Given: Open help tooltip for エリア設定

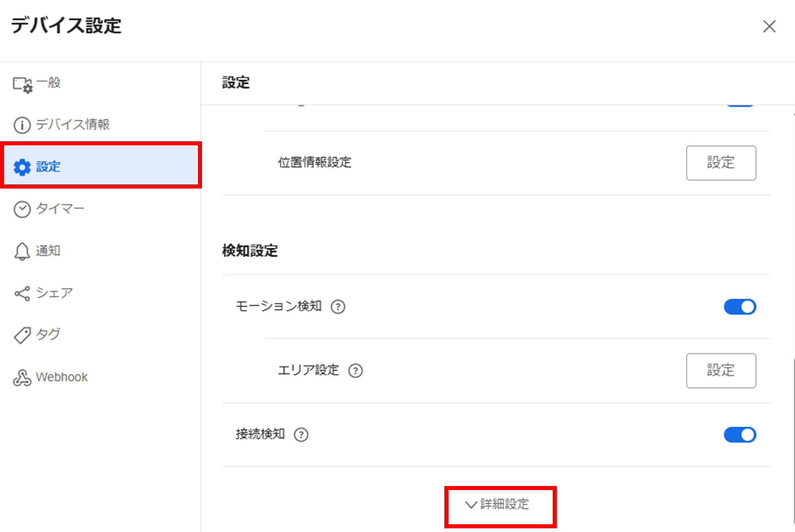Looking at the screenshot, I should point(356,370).
